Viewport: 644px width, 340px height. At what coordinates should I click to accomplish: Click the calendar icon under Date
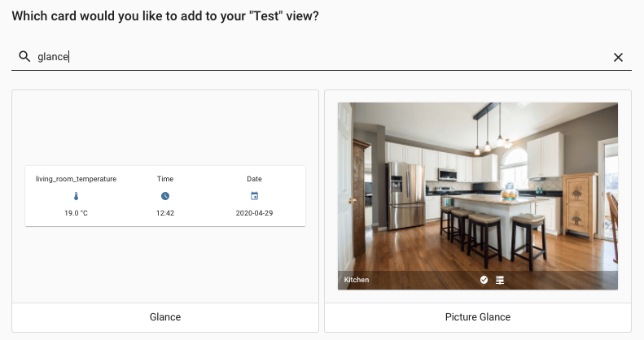pyautogui.click(x=254, y=196)
